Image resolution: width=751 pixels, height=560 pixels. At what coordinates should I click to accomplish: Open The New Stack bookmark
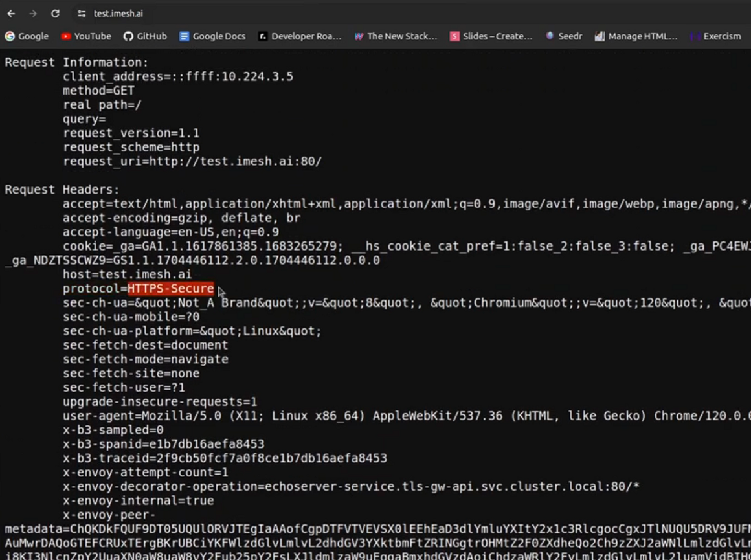coord(396,36)
